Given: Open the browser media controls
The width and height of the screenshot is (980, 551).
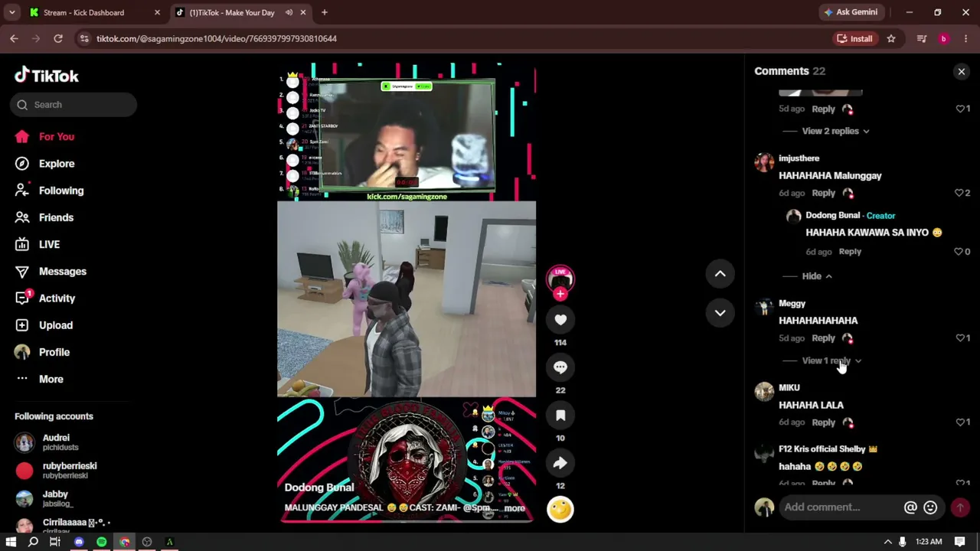Looking at the screenshot, I should click(922, 38).
